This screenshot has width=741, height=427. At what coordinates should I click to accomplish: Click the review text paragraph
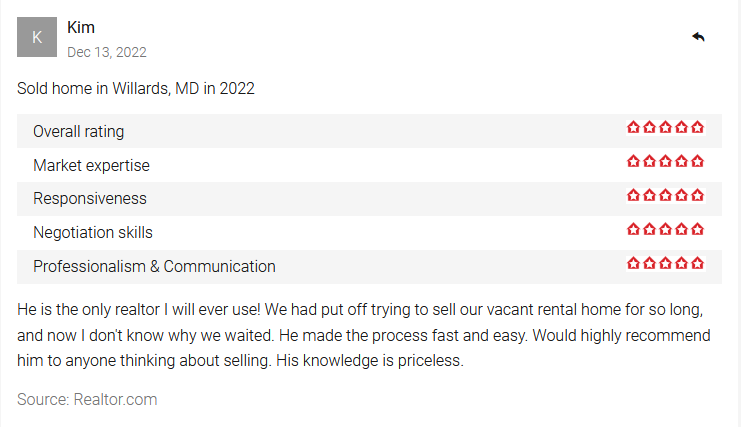coord(364,335)
